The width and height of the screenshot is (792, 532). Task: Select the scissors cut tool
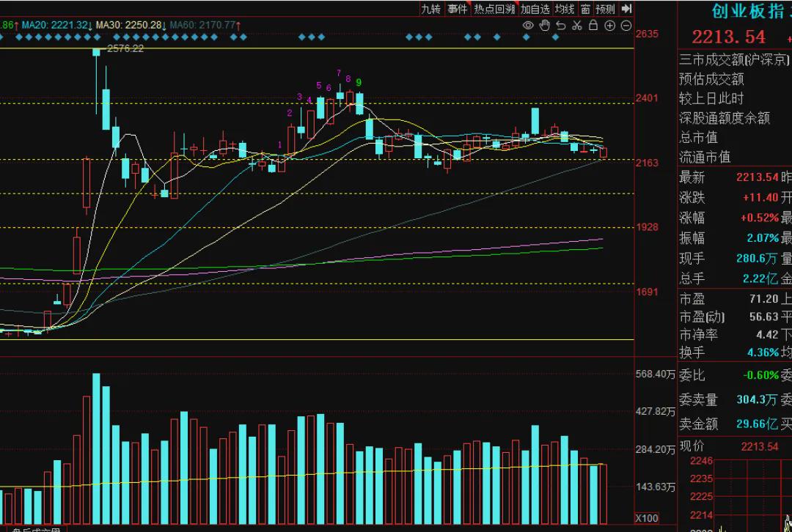[x=577, y=25]
